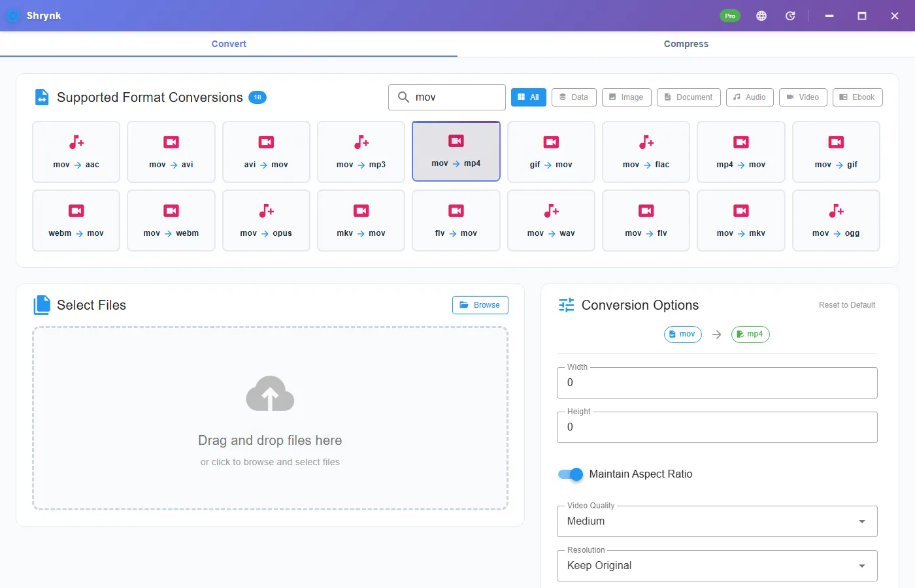The width and height of the screenshot is (915, 588).
Task: Filter formats by Video category
Action: (803, 97)
